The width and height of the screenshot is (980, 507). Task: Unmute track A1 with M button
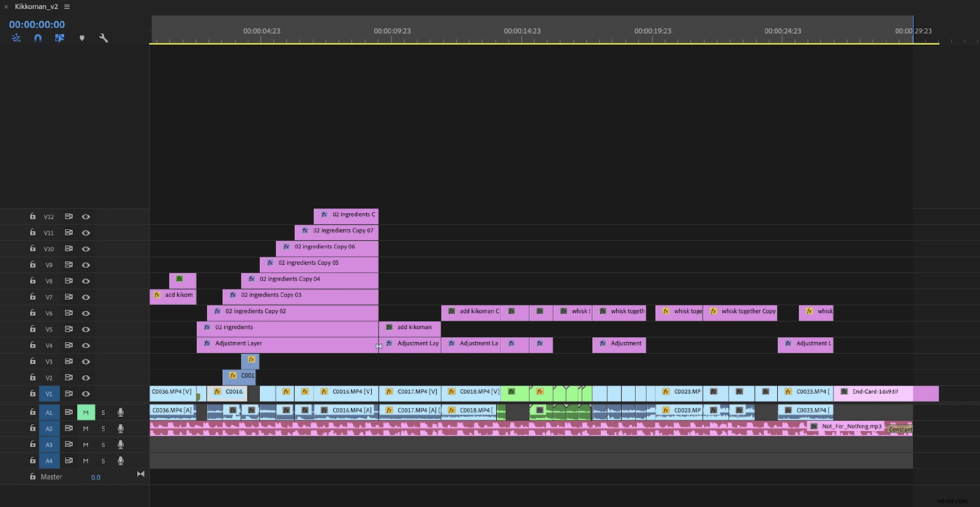click(86, 413)
